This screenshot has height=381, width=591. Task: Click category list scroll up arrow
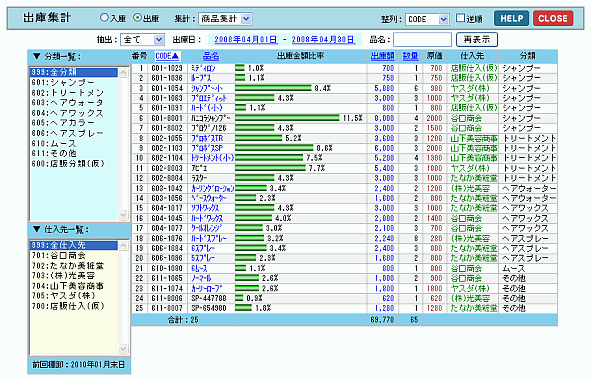click(x=124, y=73)
